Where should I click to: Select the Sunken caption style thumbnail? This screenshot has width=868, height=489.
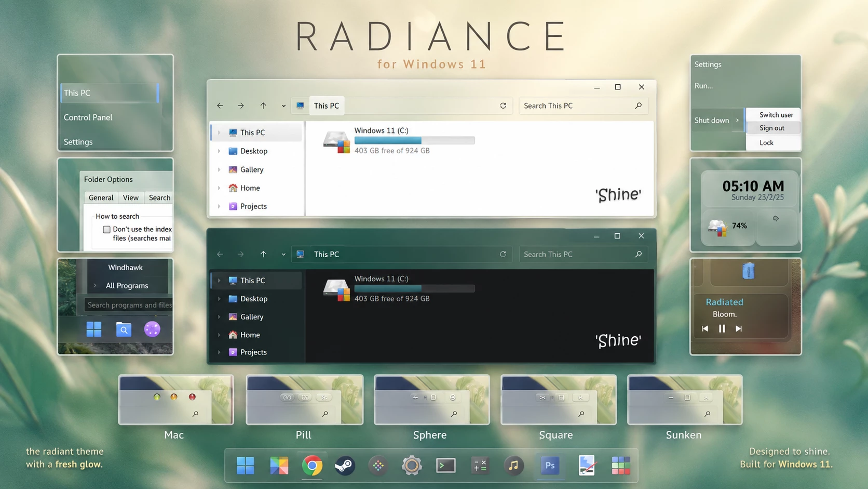point(685,400)
